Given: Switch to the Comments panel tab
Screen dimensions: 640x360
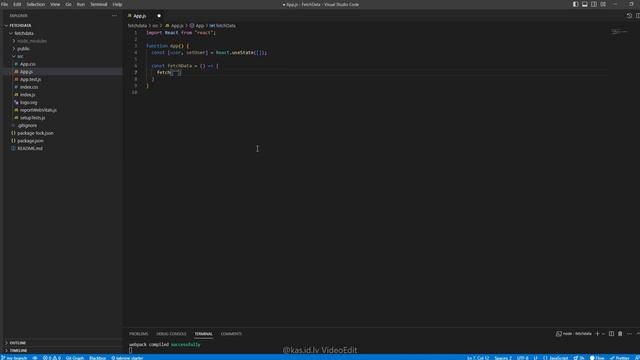Looking at the screenshot, I should point(231,334).
